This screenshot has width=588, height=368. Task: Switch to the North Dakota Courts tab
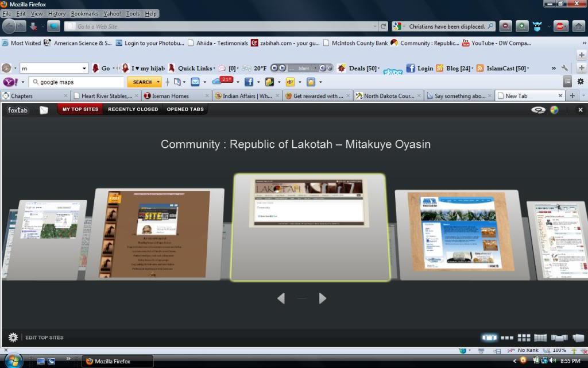[x=389, y=96]
